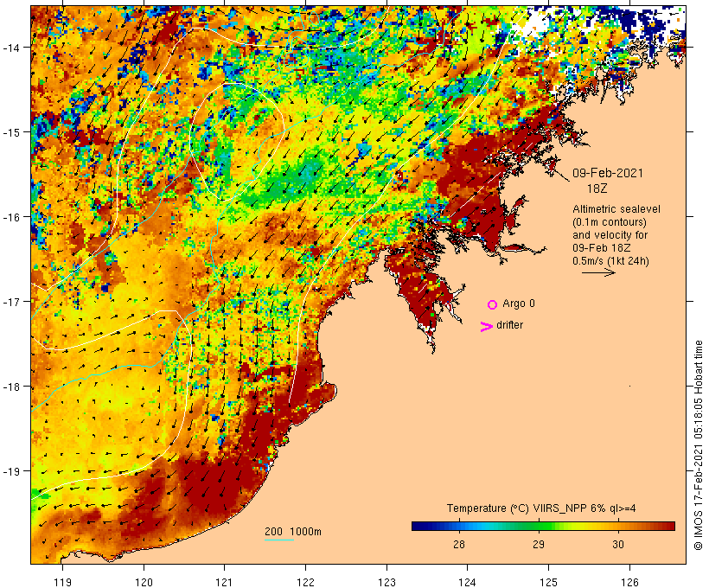Click the colorbar value '30'
Viewport: 709px width, 588px height.
[617, 544]
